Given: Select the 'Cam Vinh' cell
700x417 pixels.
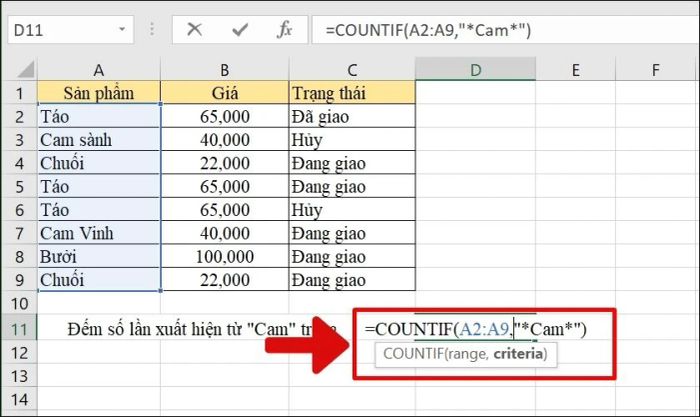Looking at the screenshot, I should click(99, 233).
